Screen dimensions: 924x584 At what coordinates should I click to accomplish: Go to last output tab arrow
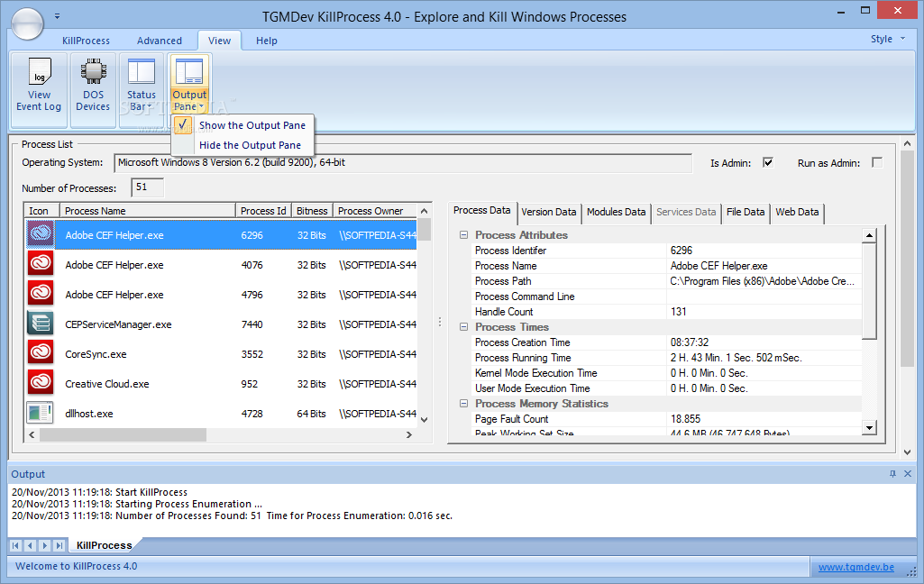(59, 545)
